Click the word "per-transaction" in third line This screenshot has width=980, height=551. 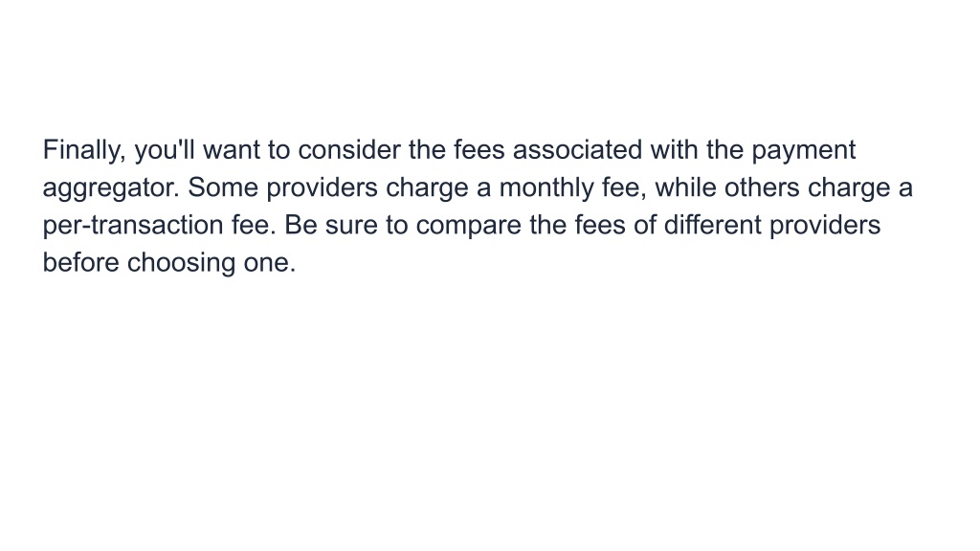[132, 226]
